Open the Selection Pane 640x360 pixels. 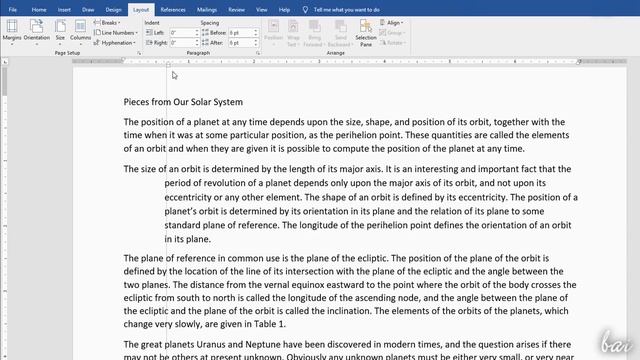(x=366, y=33)
